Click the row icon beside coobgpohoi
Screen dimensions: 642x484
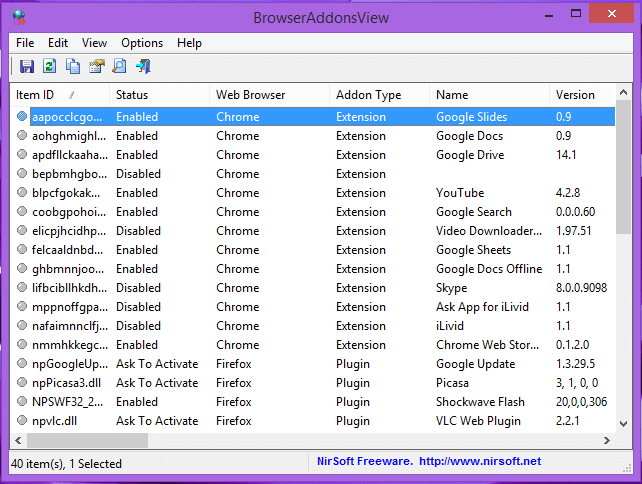(x=22, y=212)
